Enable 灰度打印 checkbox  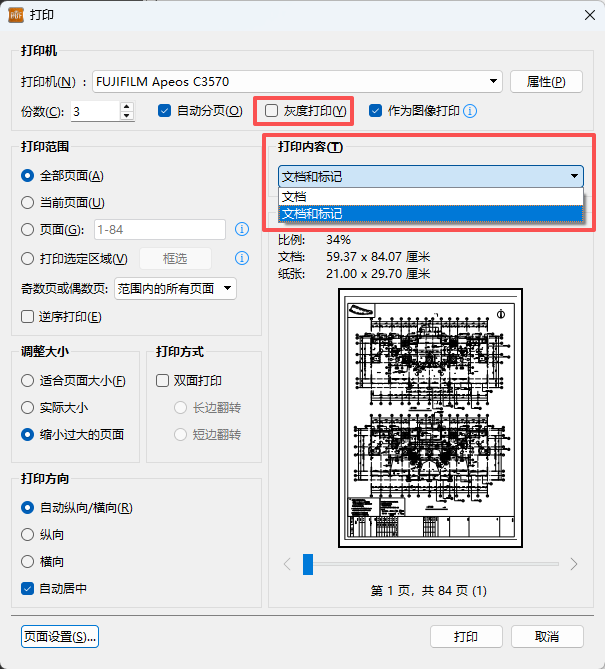(272, 111)
